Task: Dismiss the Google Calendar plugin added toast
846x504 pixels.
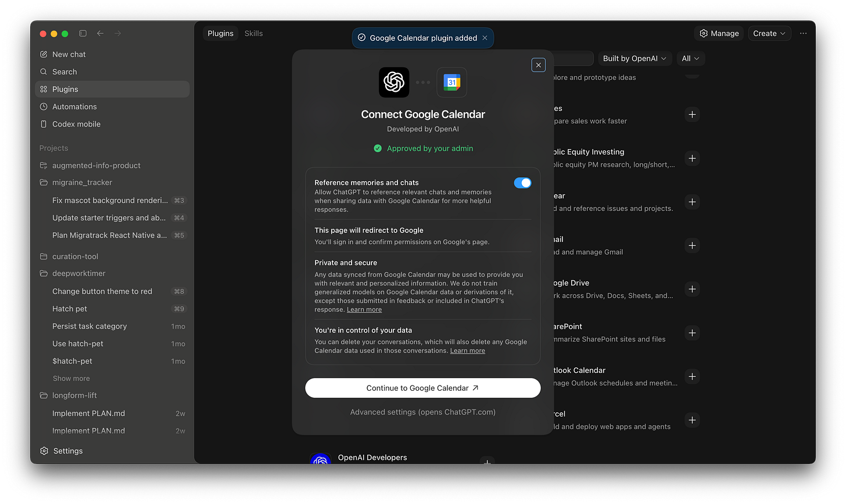Action: (485, 38)
